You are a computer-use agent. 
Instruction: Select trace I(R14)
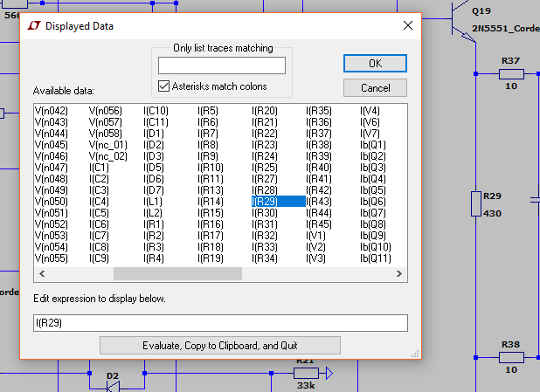click(210, 202)
